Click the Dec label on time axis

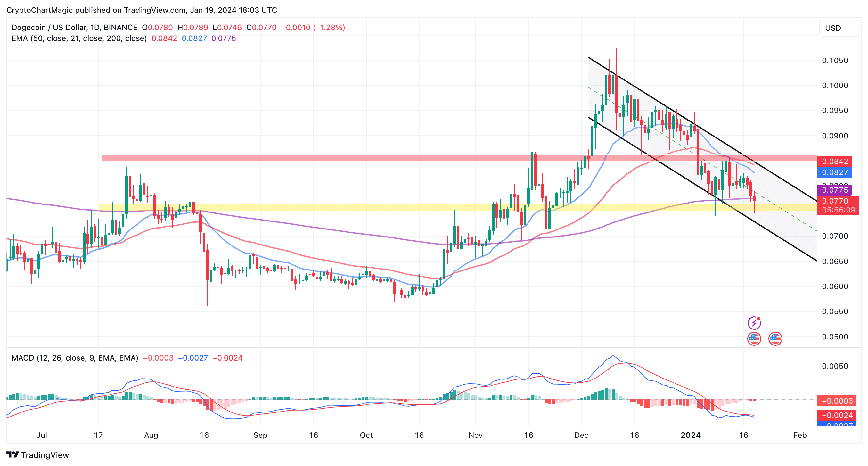click(x=581, y=435)
